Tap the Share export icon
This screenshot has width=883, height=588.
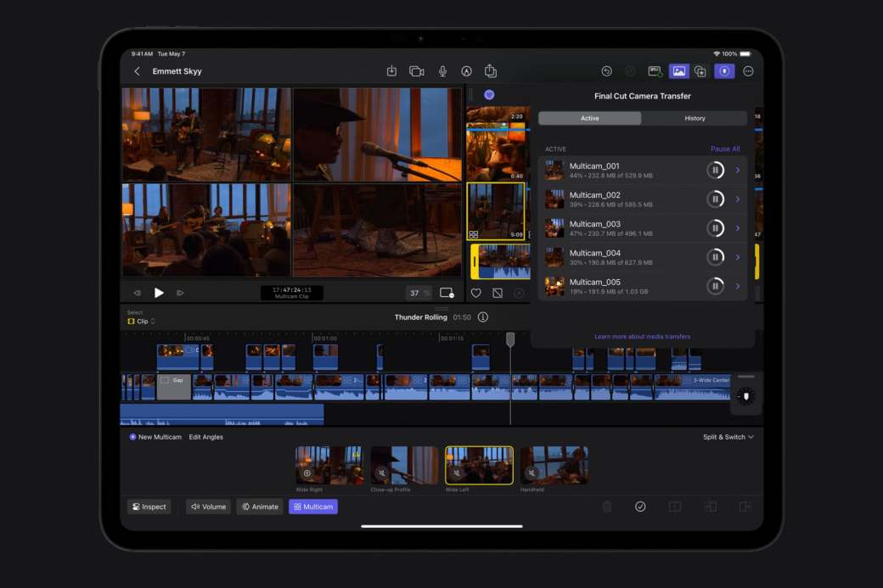[x=491, y=71]
